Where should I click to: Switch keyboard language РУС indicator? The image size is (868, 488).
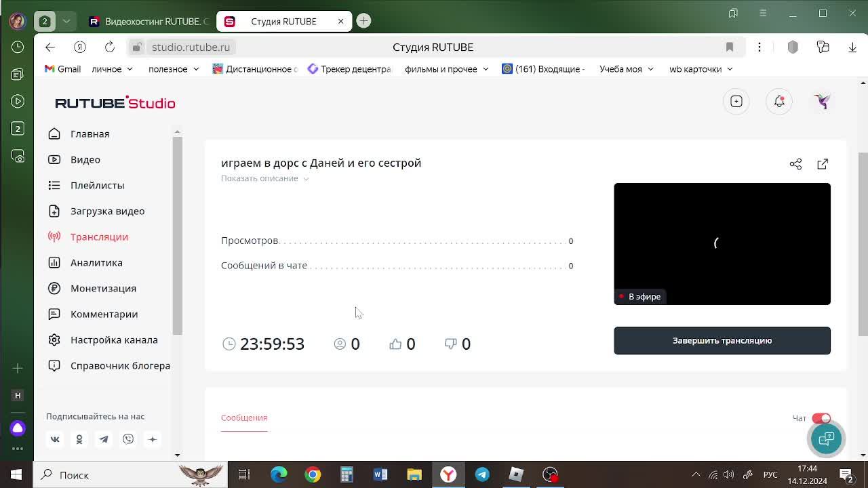770,474
